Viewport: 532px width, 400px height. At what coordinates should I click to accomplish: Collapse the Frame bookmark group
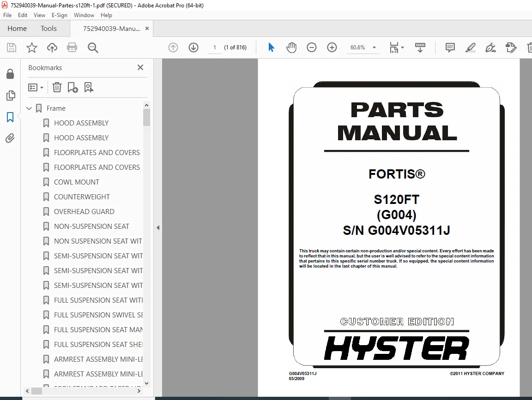[x=29, y=108]
